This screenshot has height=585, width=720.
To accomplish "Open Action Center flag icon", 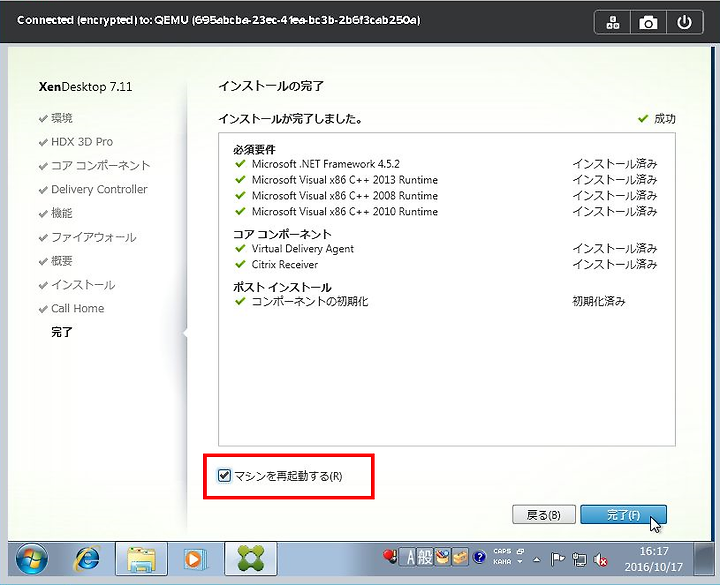I will 557,559.
